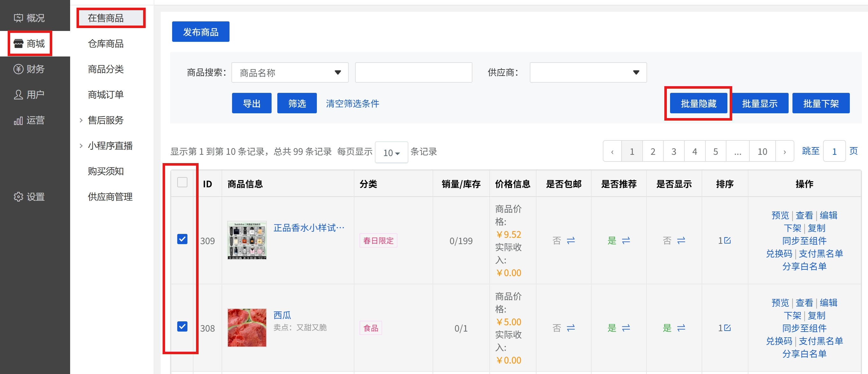
Task: Open the 商品名称 search type dropdown
Action: click(289, 72)
